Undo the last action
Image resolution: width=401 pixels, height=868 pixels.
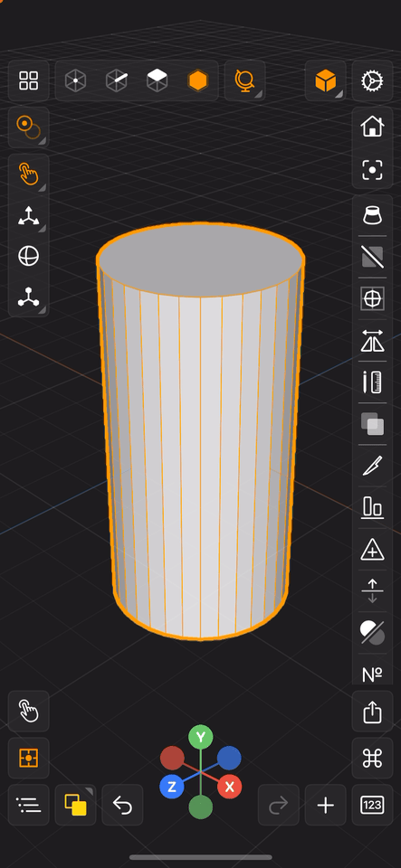click(x=122, y=805)
